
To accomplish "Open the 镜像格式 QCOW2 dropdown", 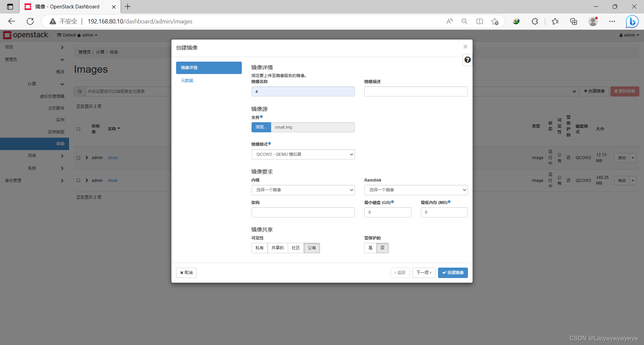I will tap(303, 154).
